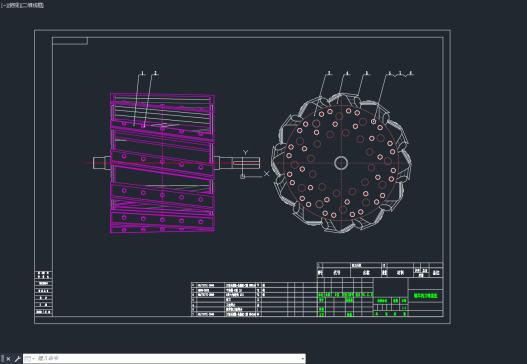
Task: Open command line customize wrench menu
Action: 17,359
